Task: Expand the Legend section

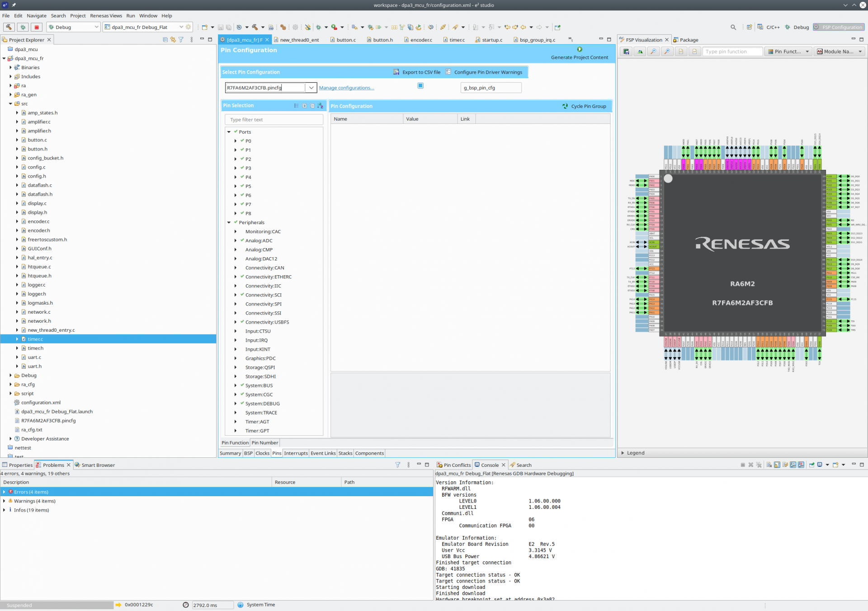Action: point(623,453)
